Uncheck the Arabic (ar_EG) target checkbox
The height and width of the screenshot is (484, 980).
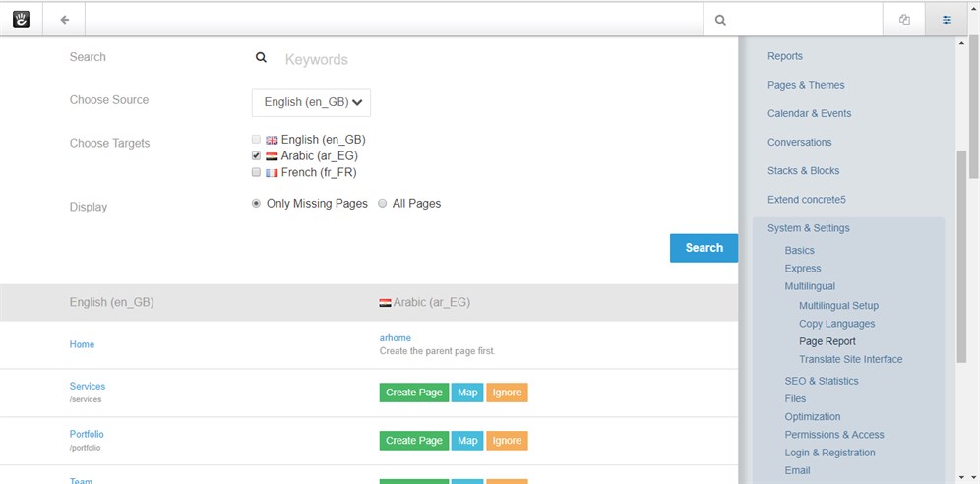[x=257, y=155]
